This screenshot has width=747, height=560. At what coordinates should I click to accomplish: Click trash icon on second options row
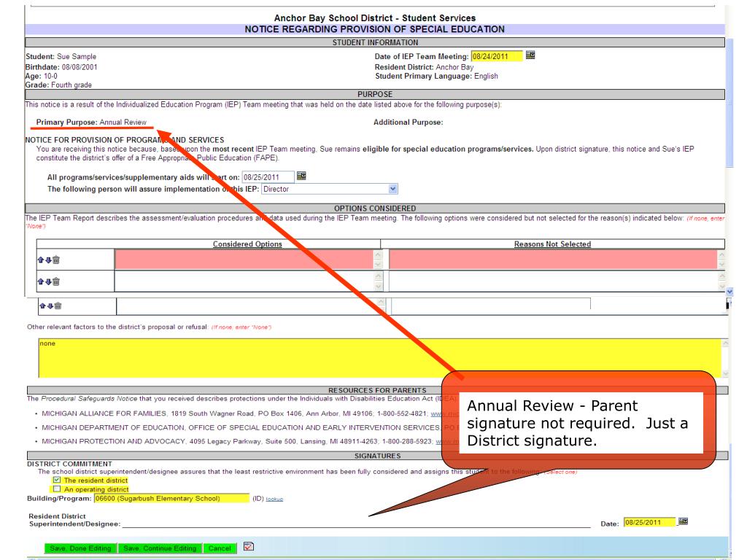point(55,281)
